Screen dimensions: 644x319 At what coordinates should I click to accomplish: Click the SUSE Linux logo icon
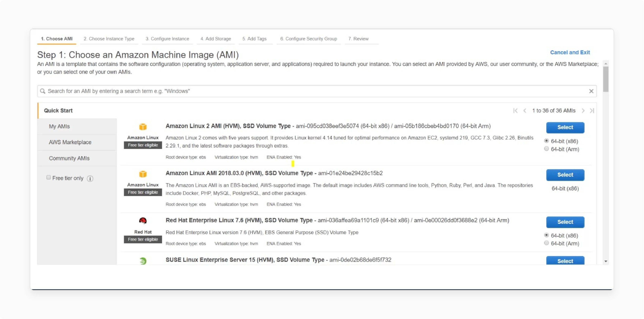[x=143, y=261]
